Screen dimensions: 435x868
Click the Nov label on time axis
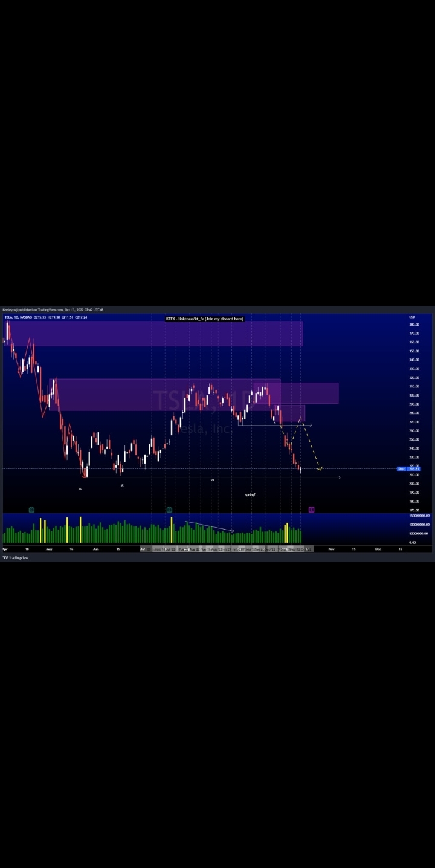[x=331, y=549]
